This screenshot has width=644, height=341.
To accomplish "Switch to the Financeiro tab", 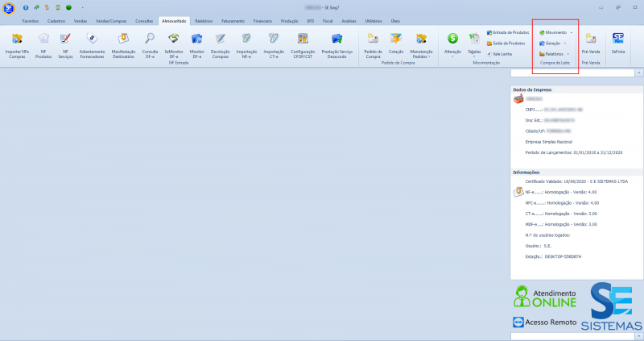I will [x=262, y=19].
